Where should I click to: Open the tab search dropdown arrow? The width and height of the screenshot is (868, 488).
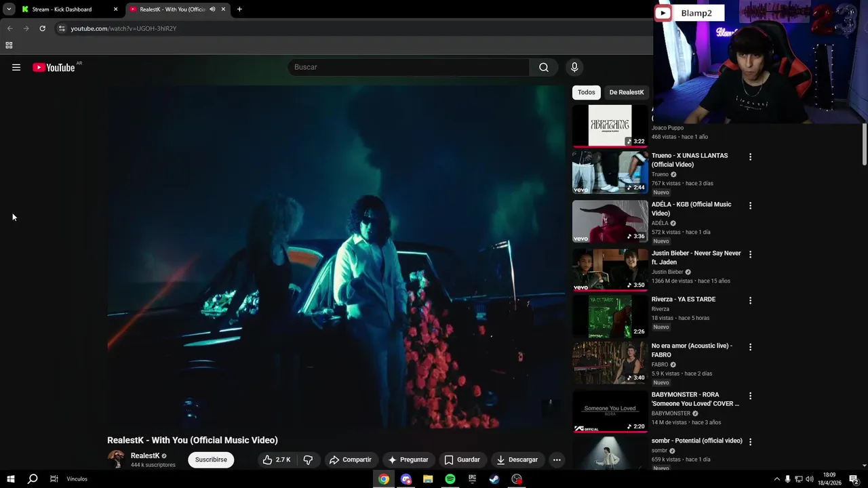tap(9, 9)
